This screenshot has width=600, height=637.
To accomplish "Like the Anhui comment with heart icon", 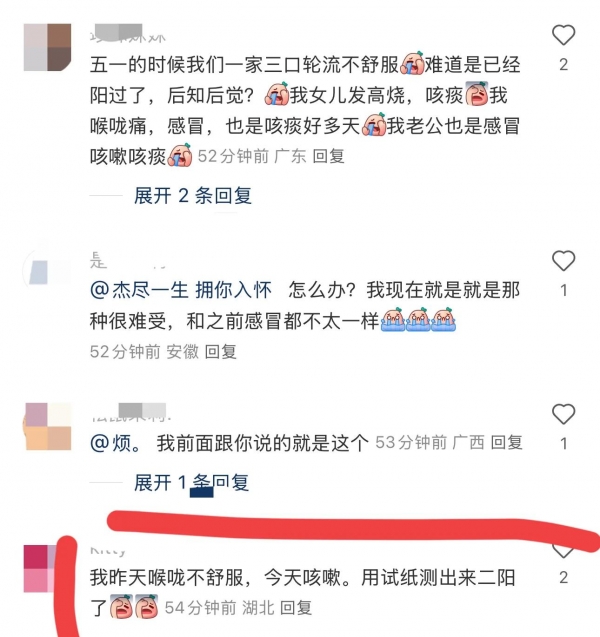I will [563, 260].
